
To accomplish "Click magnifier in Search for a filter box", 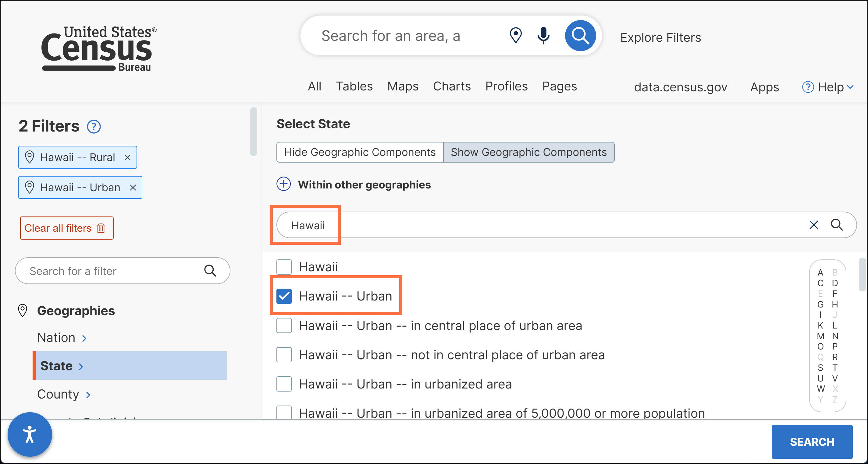I will point(210,271).
